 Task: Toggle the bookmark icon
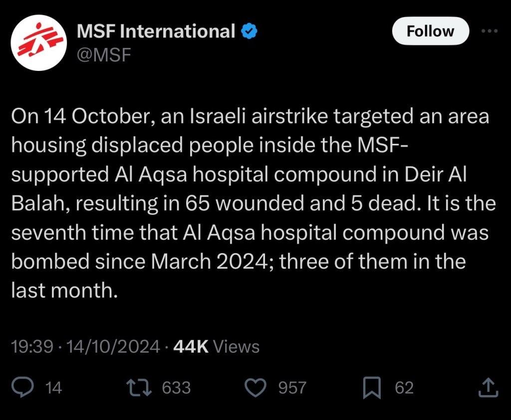point(372,388)
